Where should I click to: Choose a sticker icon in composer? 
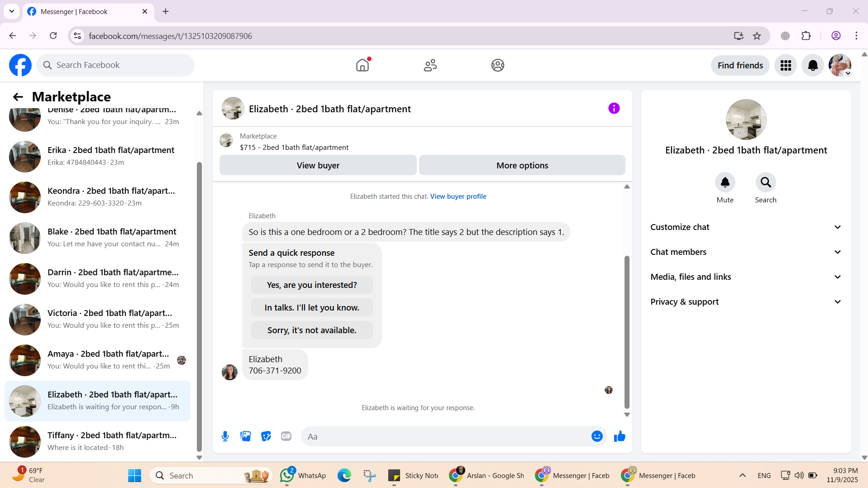pyautogui.click(x=266, y=436)
